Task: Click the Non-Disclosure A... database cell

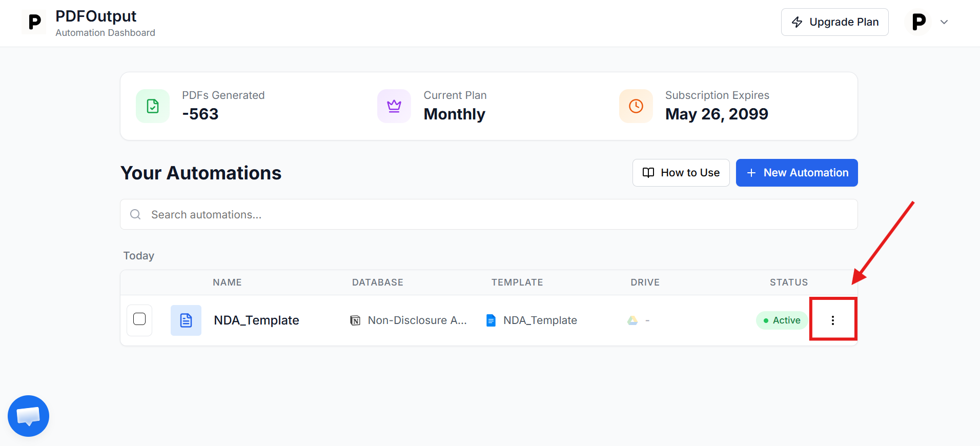Action: pyautogui.click(x=409, y=320)
